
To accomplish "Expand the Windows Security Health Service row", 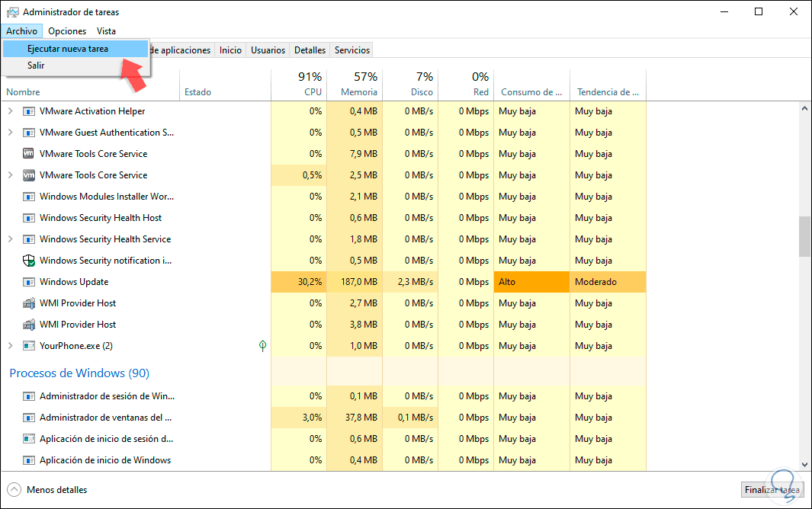I will (10, 239).
